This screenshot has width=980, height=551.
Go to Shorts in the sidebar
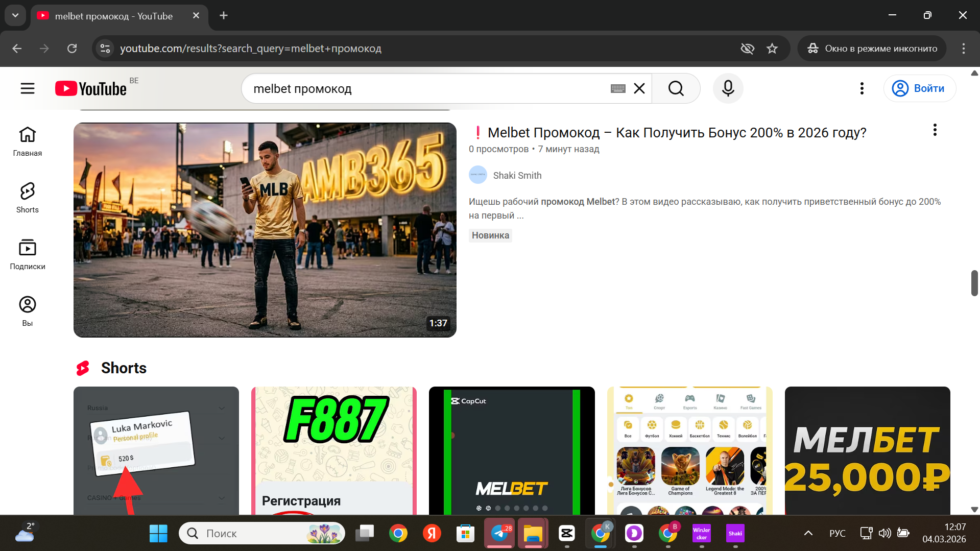28,198
